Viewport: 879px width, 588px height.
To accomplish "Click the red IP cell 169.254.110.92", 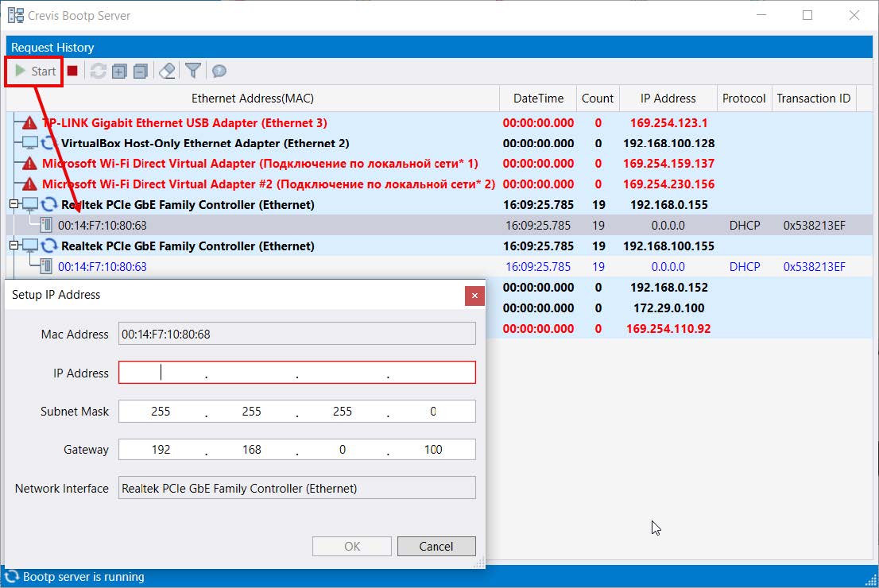I will coord(668,328).
